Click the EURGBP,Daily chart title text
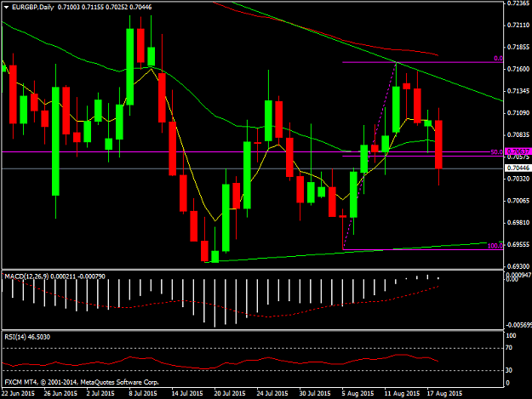The image size is (532, 399). 32,7
